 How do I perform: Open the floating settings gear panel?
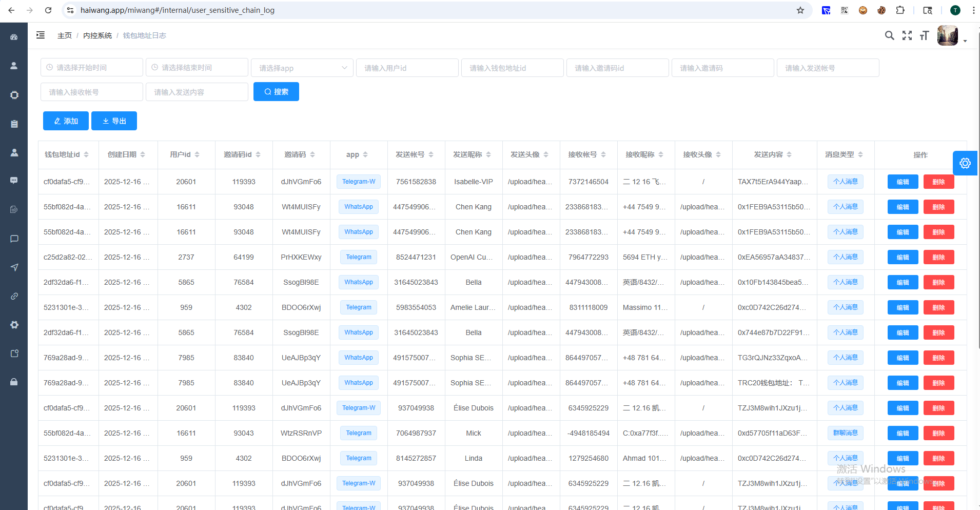point(965,163)
